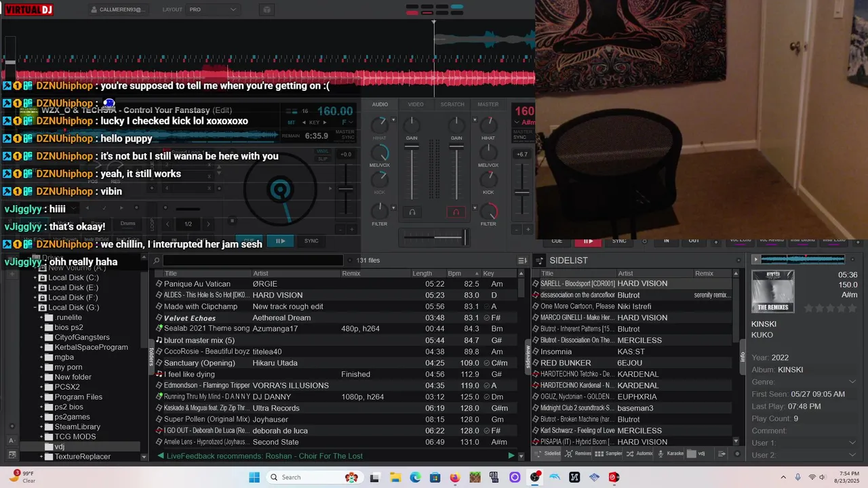868x488 pixels.
Task: Click the five-star rating in info panel
Action: (831, 308)
